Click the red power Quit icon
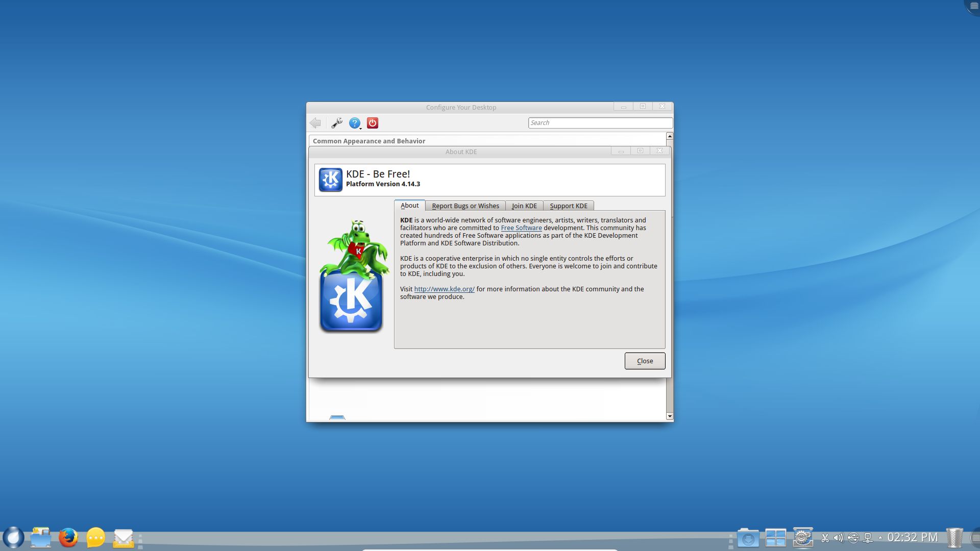The height and width of the screenshot is (551, 980). coord(373,123)
